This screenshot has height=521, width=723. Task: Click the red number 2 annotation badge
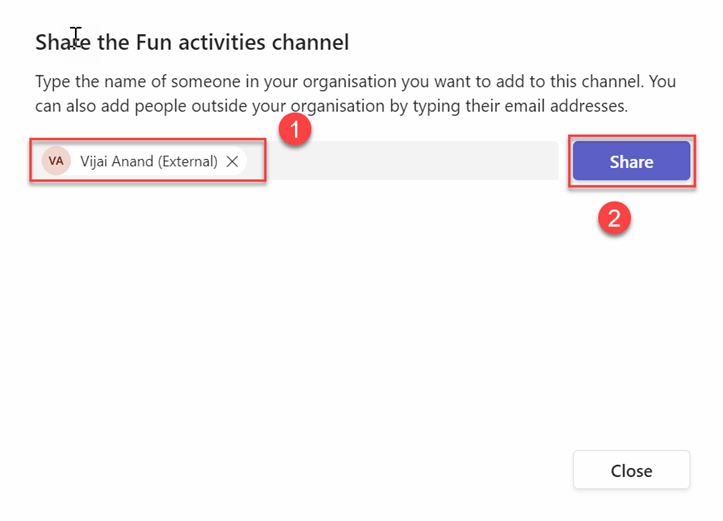(617, 218)
